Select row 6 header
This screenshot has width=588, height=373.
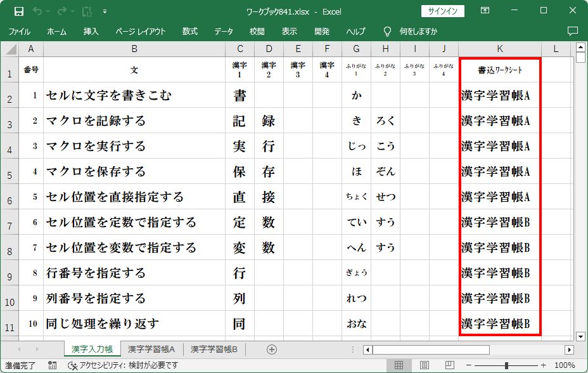coord(10,197)
